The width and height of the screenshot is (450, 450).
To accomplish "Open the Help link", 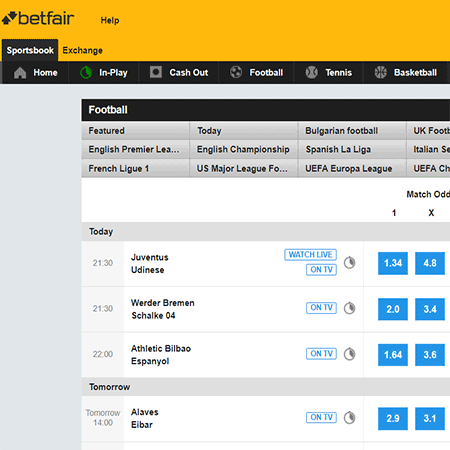I will (110, 20).
